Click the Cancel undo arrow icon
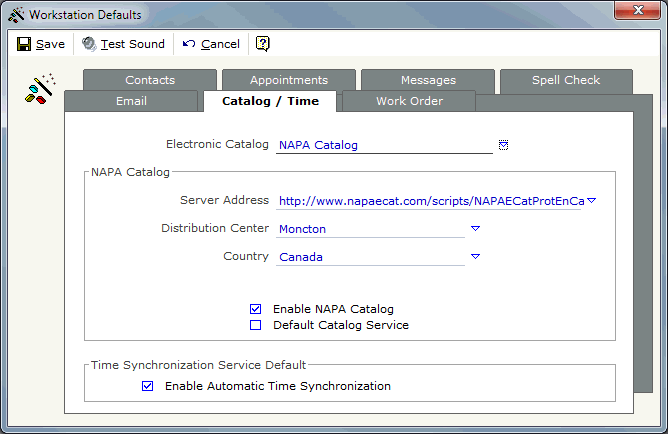The width and height of the screenshot is (668, 434). coord(189,44)
